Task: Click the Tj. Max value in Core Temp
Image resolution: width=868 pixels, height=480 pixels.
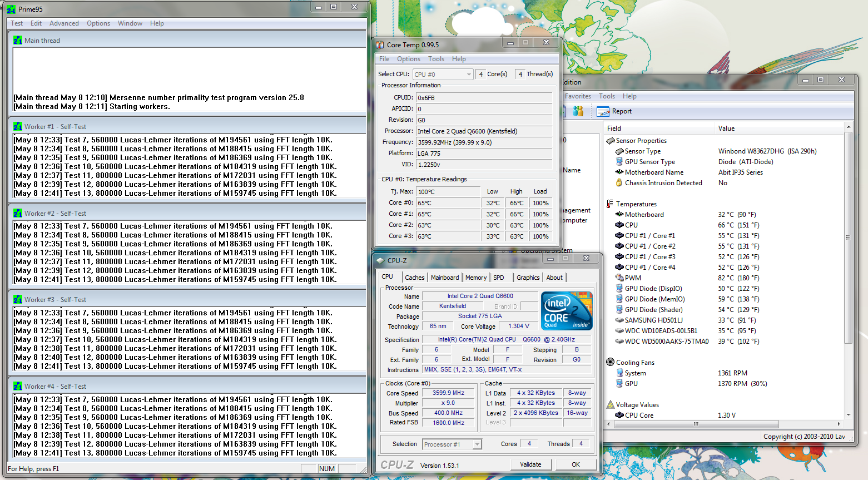Action: (448, 191)
